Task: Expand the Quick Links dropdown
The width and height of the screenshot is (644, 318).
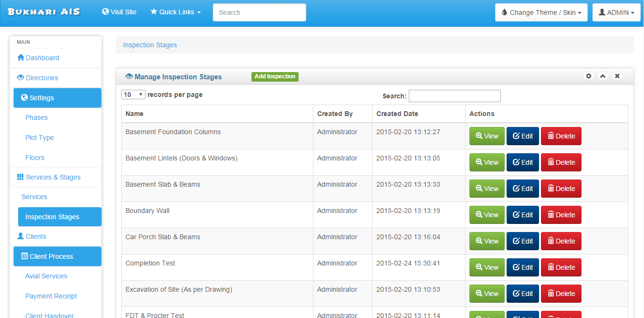Action: coord(176,12)
